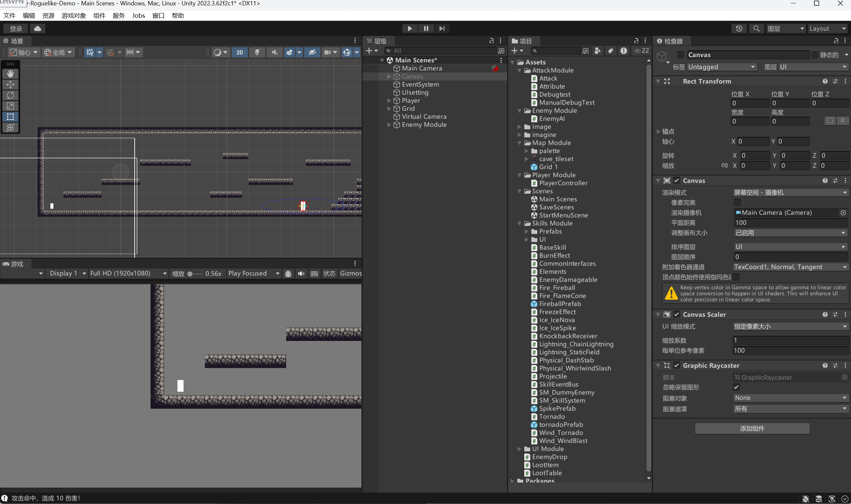This screenshot has height=504, width=851.
Task: Open the render mode dropdown
Action: (790, 193)
